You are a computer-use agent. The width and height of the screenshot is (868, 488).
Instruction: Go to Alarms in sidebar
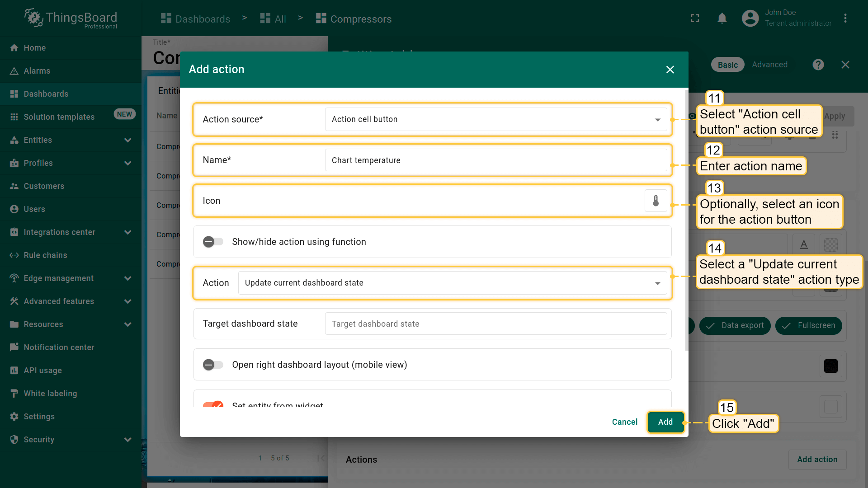pos(37,71)
